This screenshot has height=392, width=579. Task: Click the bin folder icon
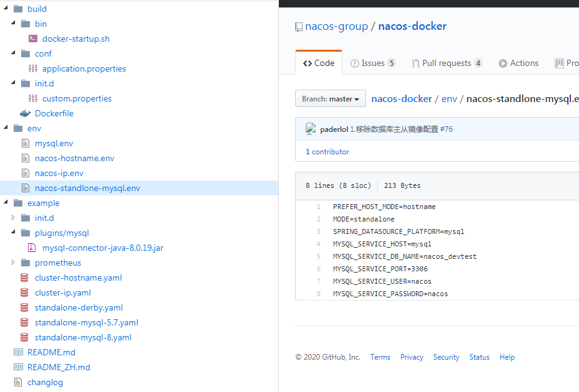[x=25, y=24]
